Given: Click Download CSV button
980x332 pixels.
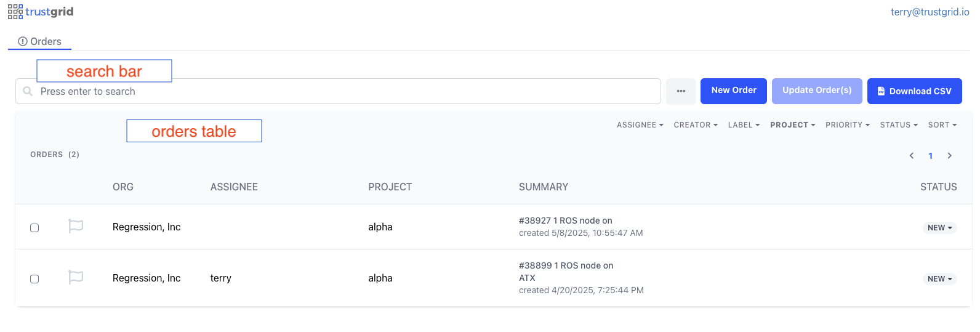Looking at the screenshot, I should point(915,91).
